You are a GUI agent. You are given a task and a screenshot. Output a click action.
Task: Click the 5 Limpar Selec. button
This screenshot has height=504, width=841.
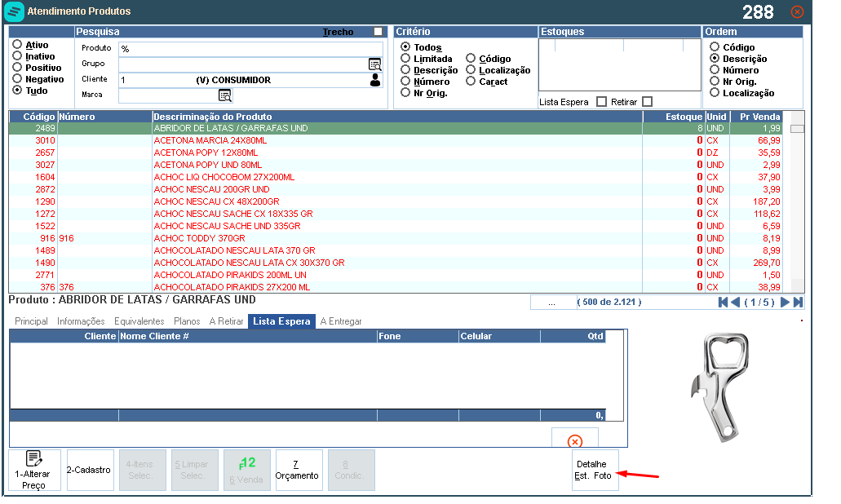pyautogui.click(x=195, y=471)
